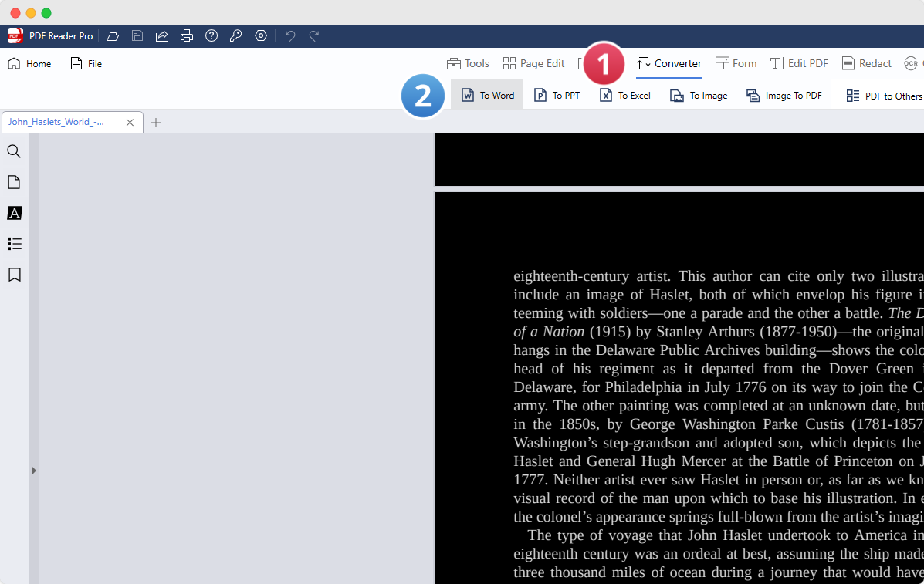Expand the collapsed left side panel arrow
The width and height of the screenshot is (924, 584).
pyautogui.click(x=34, y=471)
